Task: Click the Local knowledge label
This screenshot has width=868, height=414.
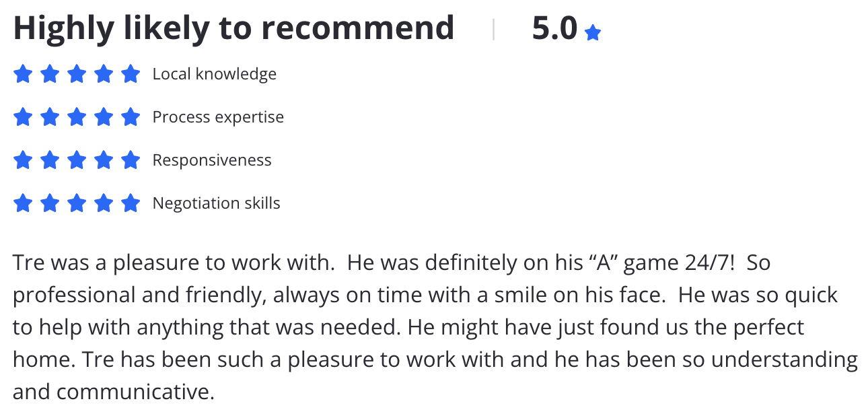Action: 215,73
